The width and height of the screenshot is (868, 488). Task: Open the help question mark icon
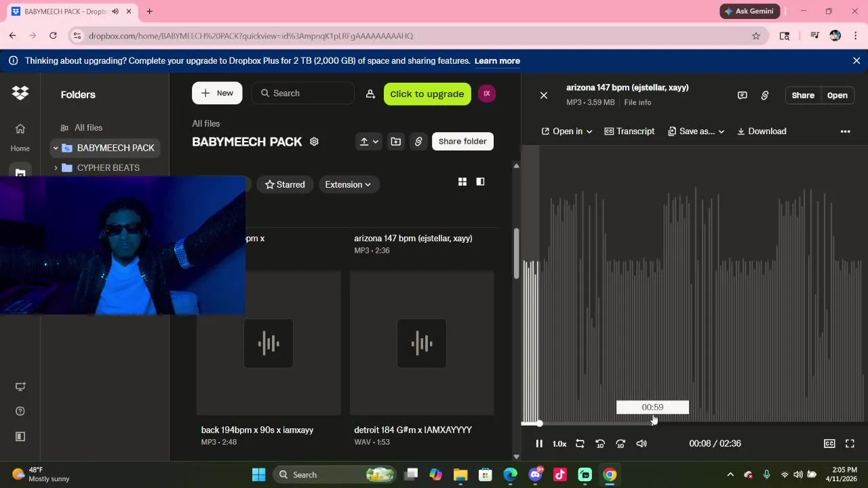click(x=20, y=411)
